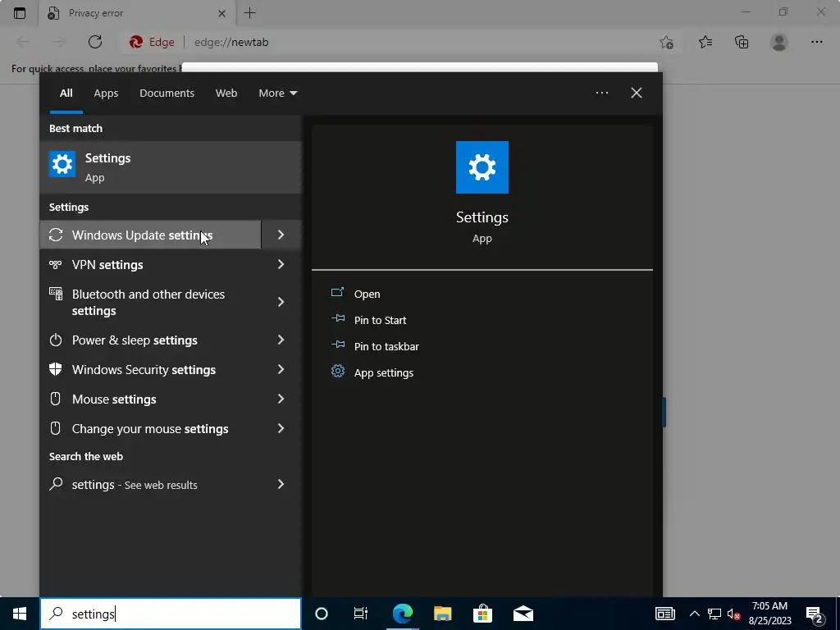The width and height of the screenshot is (840, 630).
Task: Click the taskbar search input box
Action: pos(171,614)
